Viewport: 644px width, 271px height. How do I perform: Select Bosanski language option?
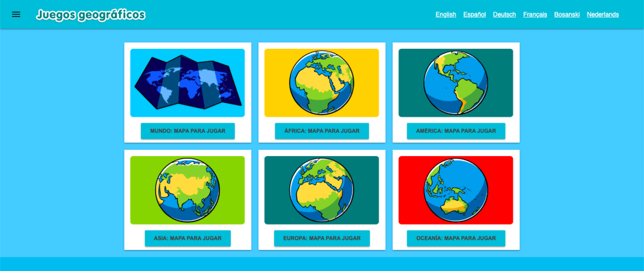[x=567, y=15]
